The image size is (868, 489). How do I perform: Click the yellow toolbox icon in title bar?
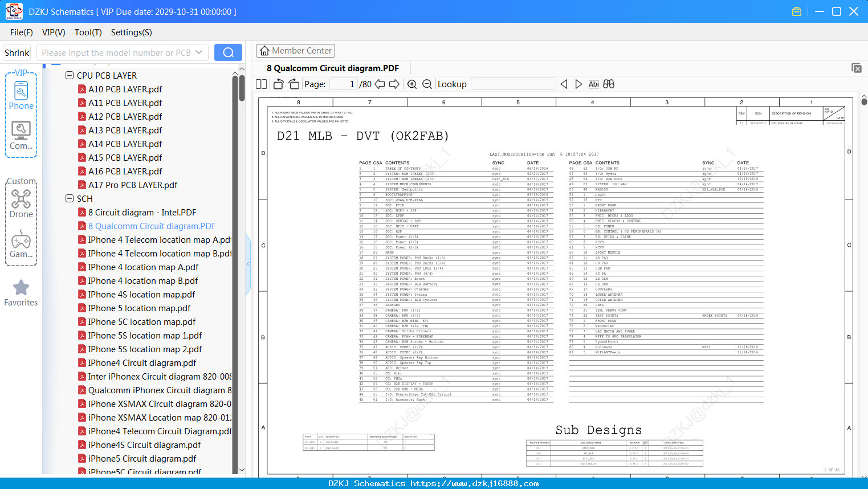(x=797, y=11)
